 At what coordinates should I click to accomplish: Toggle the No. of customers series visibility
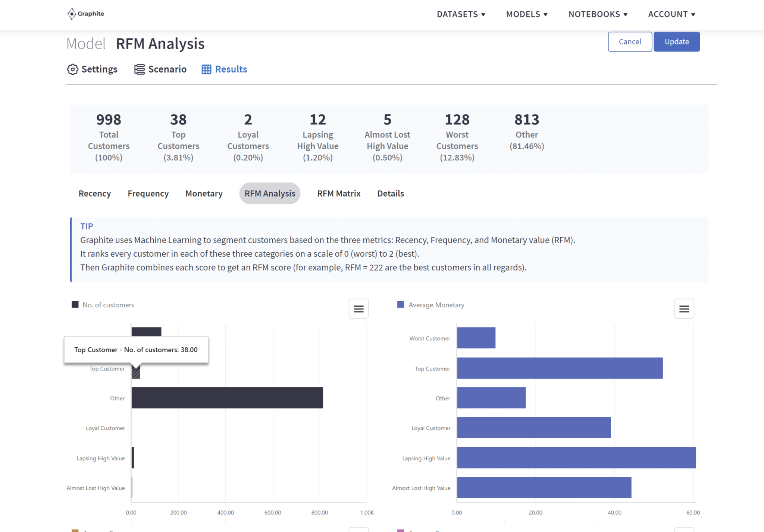tap(108, 304)
